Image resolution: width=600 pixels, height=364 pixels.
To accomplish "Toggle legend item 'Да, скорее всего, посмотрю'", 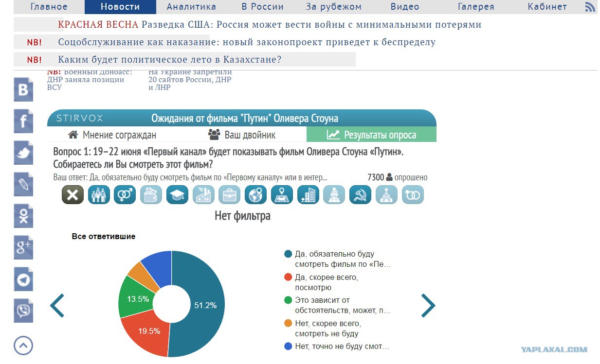I will [x=322, y=282].
